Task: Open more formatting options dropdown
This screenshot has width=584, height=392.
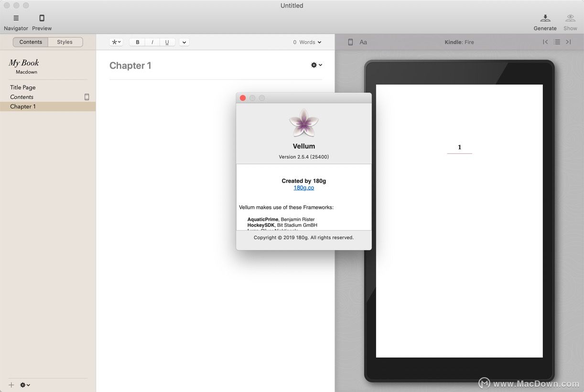Action: click(184, 42)
